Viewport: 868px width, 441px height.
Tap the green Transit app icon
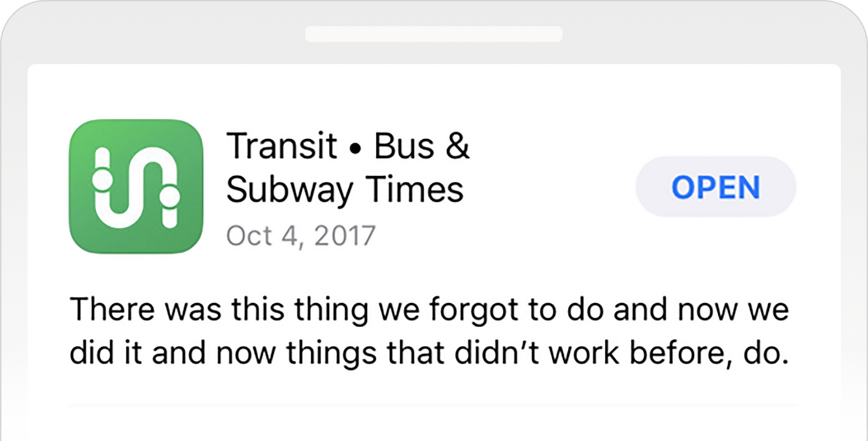pyautogui.click(x=136, y=187)
